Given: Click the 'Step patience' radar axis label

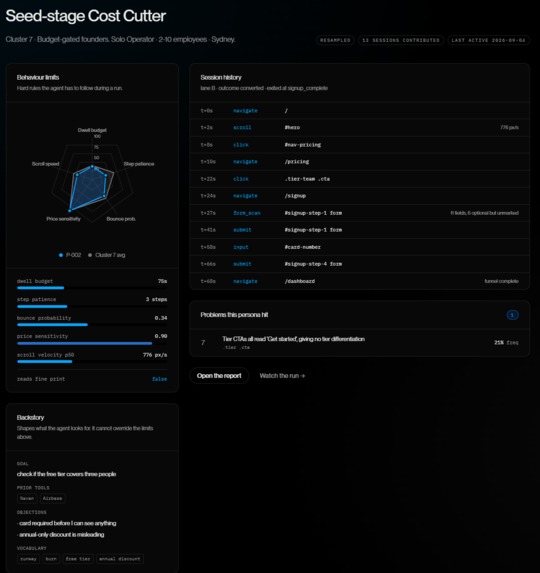Looking at the screenshot, I should point(139,164).
